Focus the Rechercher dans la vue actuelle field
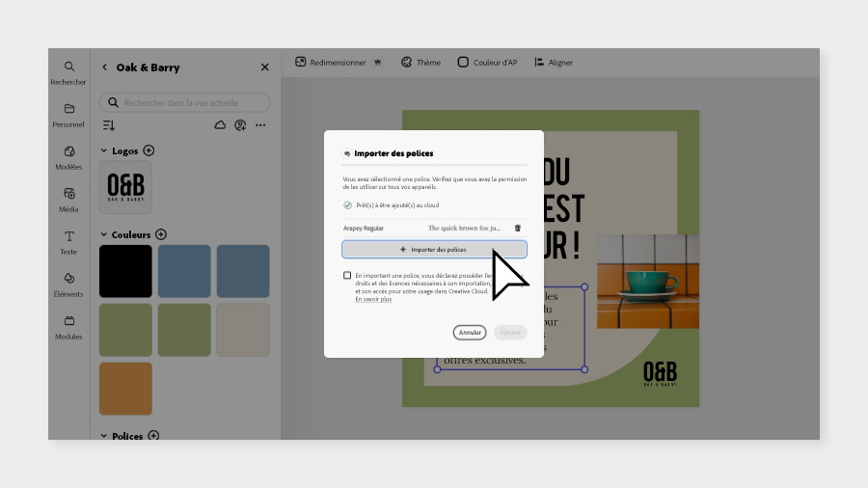 click(185, 102)
